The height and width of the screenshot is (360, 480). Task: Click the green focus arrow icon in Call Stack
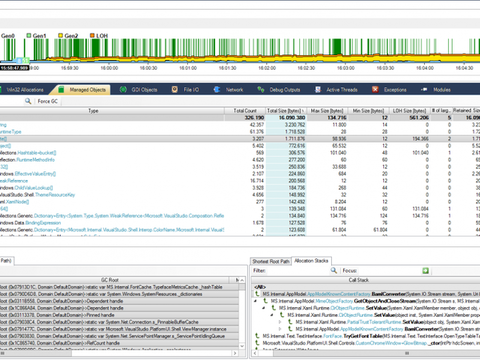point(426,270)
